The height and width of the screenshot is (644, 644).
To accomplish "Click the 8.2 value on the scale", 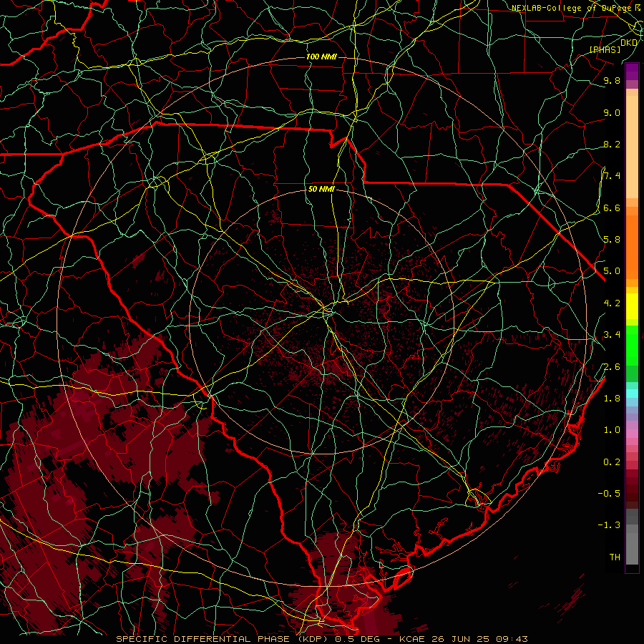I will pyautogui.click(x=612, y=144).
